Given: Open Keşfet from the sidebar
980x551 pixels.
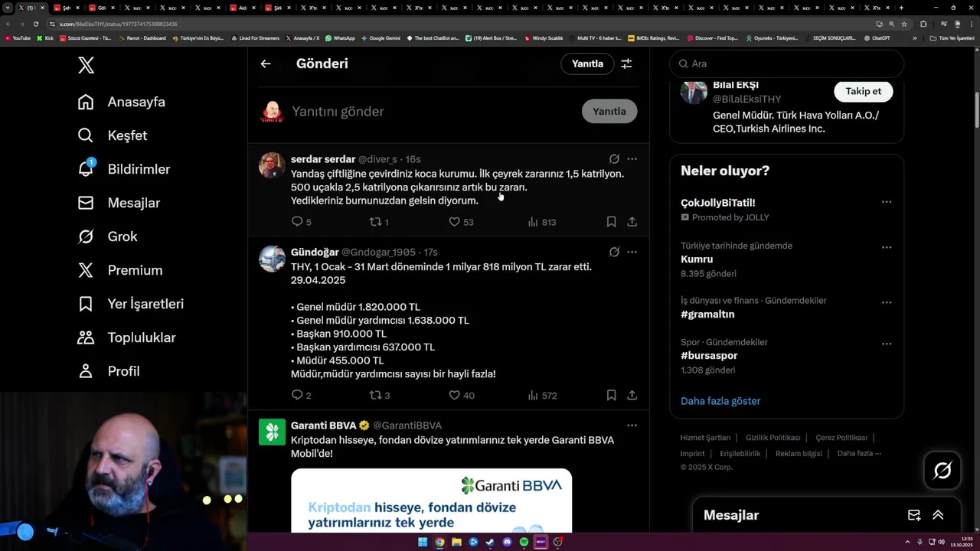Looking at the screenshot, I should pos(113,135).
